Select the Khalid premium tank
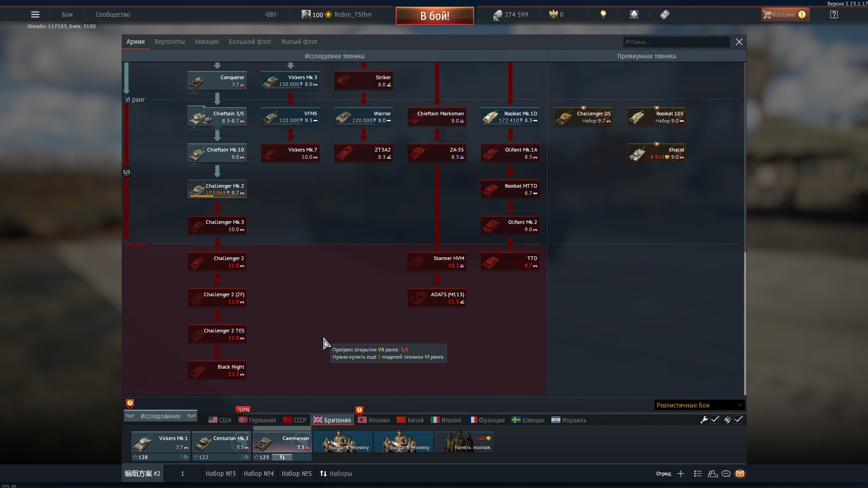Image resolution: width=868 pixels, height=488 pixels. pos(657,153)
